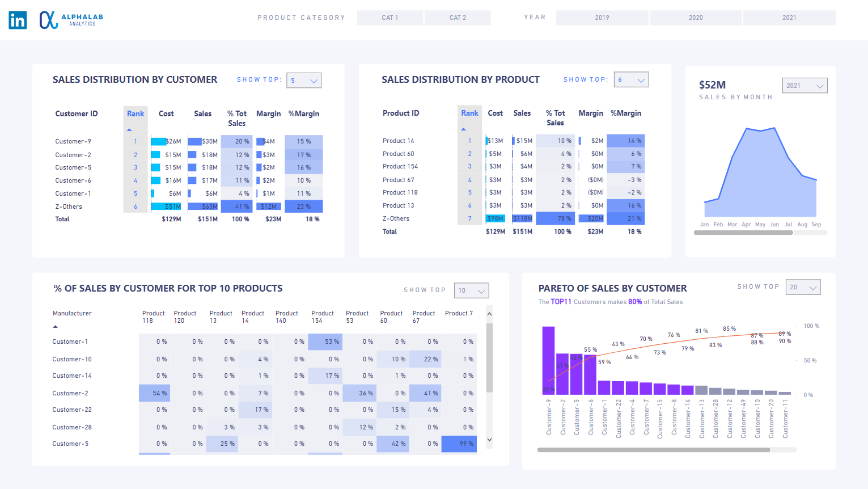The width and height of the screenshot is (868, 489).
Task: Select the 2021 year slicer button
Action: (x=789, y=18)
